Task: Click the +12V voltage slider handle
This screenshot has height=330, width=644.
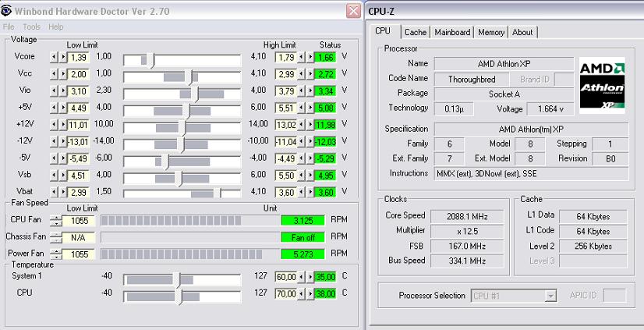Action: coord(182,128)
